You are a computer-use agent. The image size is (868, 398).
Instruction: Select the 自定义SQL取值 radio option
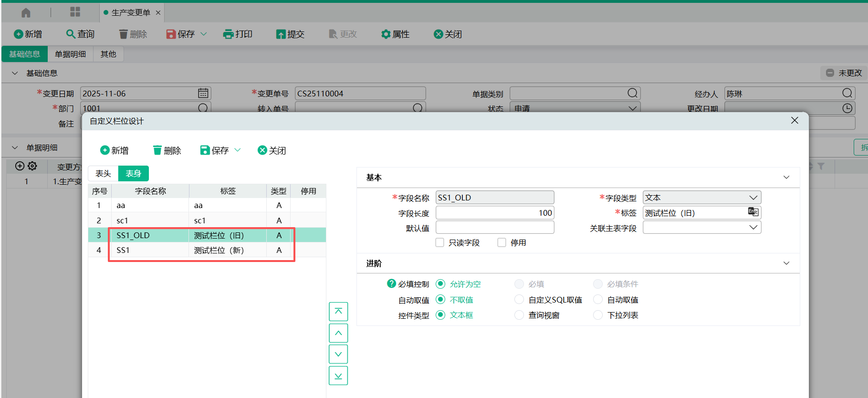(x=519, y=300)
